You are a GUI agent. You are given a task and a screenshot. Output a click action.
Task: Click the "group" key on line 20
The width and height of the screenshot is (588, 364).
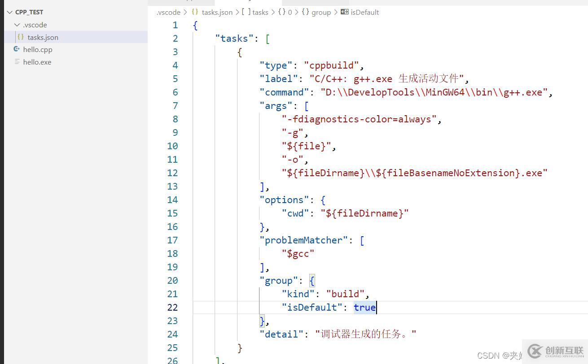pyautogui.click(x=279, y=281)
